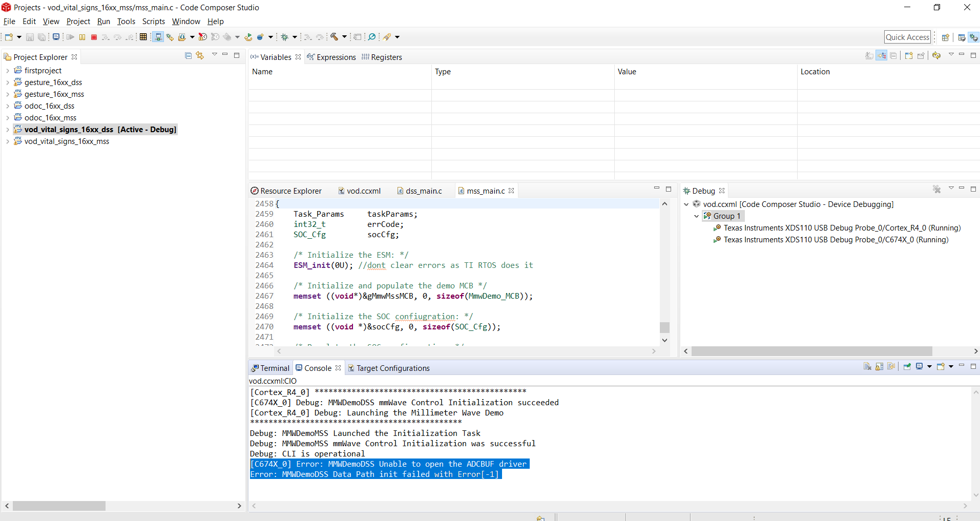The height and width of the screenshot is (521, 980).
Task: Click the green bug Debug icon
Action: click(285, 37)
